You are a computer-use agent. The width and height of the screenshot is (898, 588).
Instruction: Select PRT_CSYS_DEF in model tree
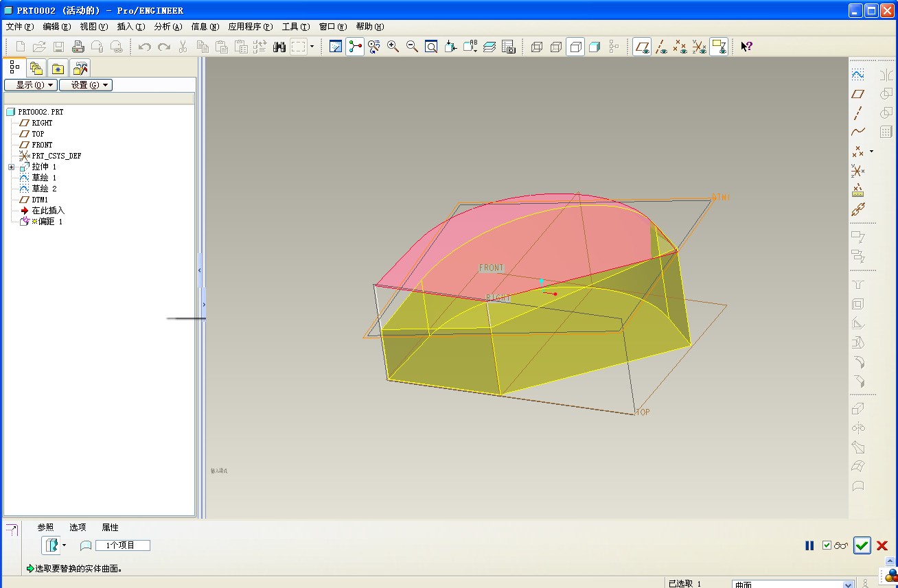pos(56,156)
